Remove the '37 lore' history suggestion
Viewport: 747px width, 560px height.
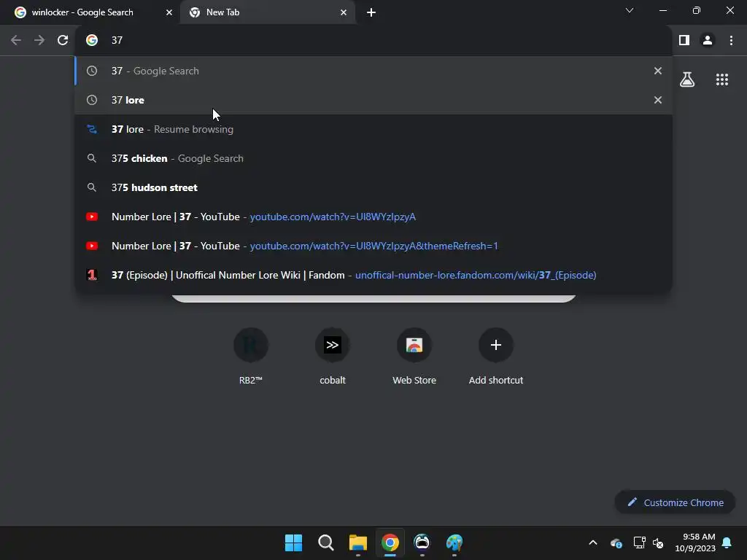(x=658, y=100)
